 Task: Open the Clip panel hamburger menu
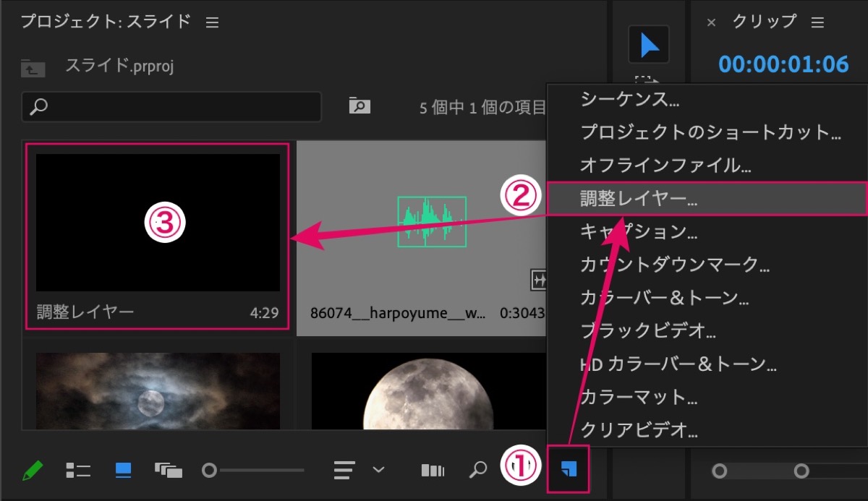817,22
